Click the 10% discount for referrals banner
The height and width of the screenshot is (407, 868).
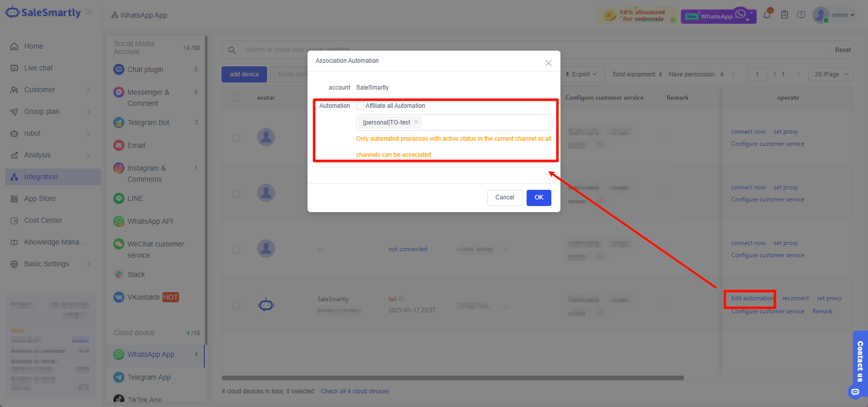(636, 15)
